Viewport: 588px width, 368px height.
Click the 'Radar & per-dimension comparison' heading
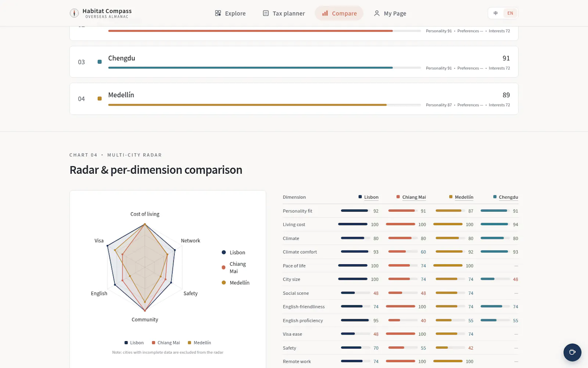click(x=156, y=170)
